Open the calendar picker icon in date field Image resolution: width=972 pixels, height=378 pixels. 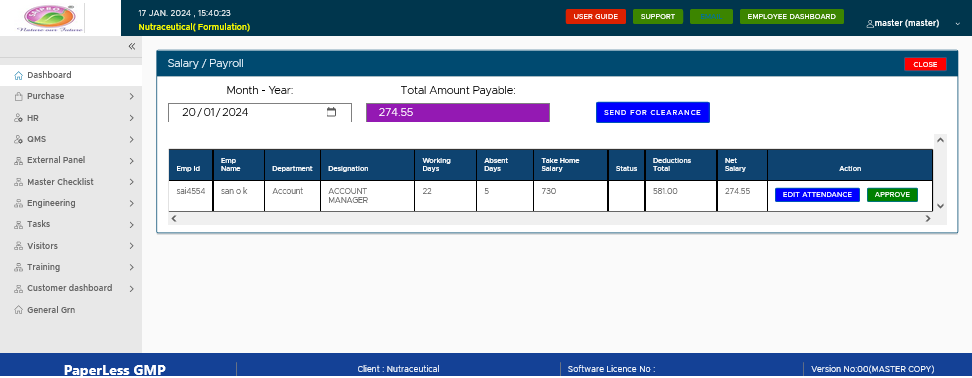click(332, 112)
